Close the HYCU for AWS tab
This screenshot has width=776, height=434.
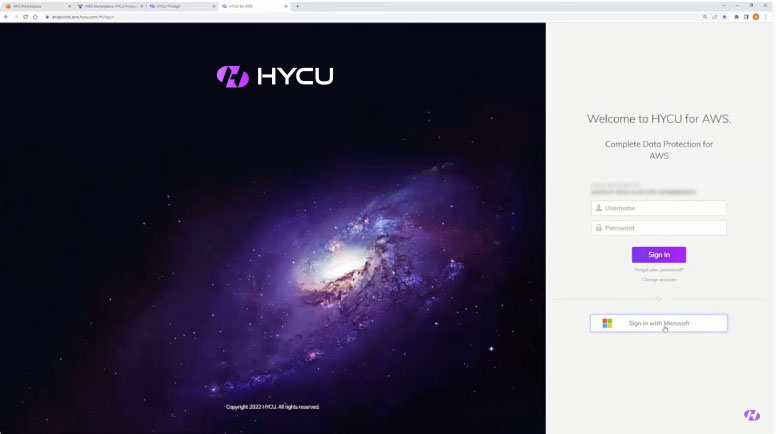[x=286, y=6]
